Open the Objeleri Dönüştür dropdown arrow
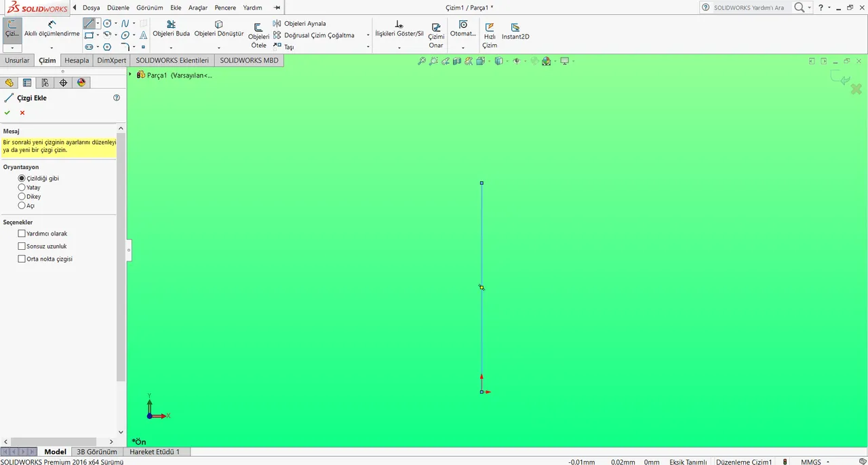The image size is (868, 465). point(219,48)
